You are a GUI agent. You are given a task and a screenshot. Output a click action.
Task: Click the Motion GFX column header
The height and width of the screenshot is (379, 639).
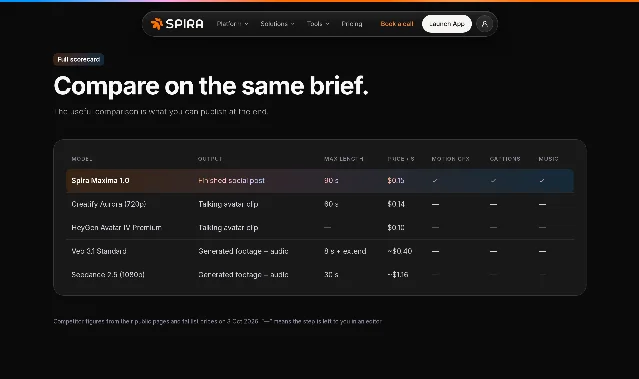point(450,159)
